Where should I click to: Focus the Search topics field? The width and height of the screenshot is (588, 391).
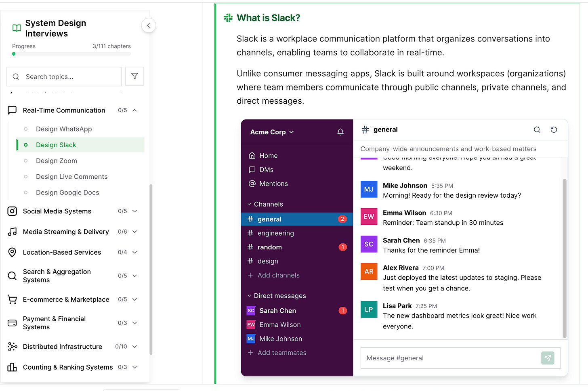[x=64, y=77]
